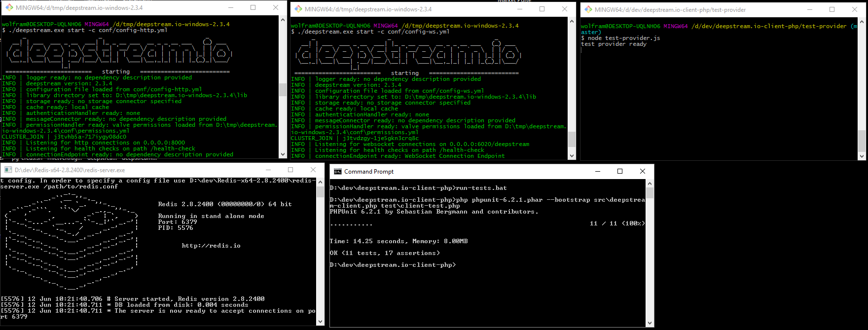This screenshot has height=330, width=868.
Task: Close the test-provider MINGW64 window
Action: (855, 9)
